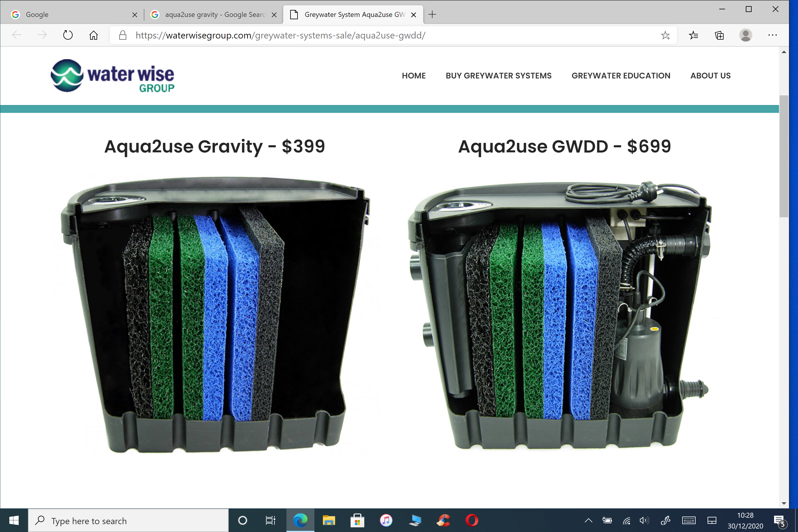Click the address bar URL
Image resolution: width=798 pixels, height=532 pixels.
(x=280, y=35)
